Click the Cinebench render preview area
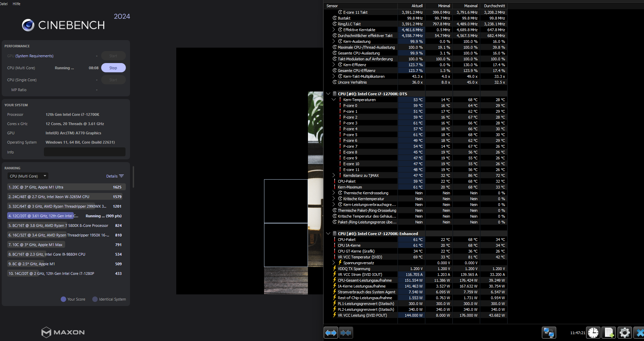 tap(250, 171)
